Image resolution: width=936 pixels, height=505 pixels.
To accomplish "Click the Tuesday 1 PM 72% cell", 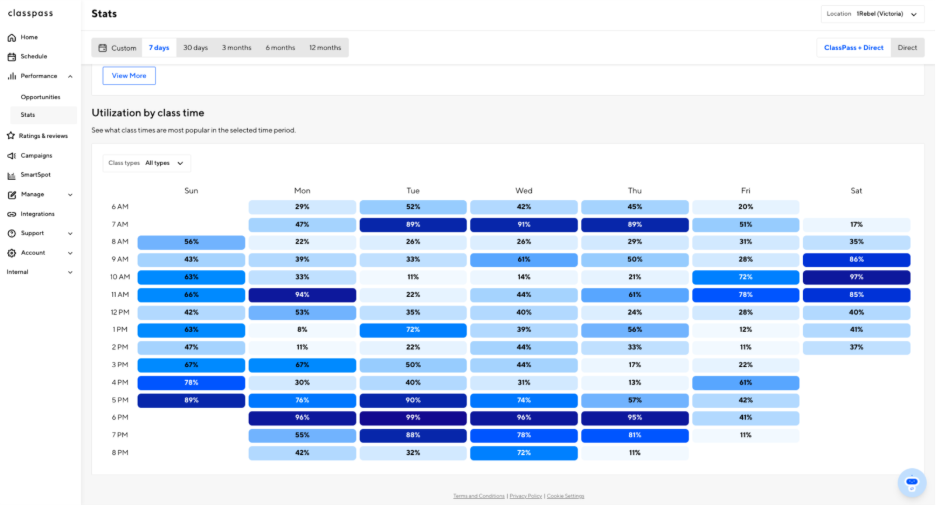I will click(413, 330).
